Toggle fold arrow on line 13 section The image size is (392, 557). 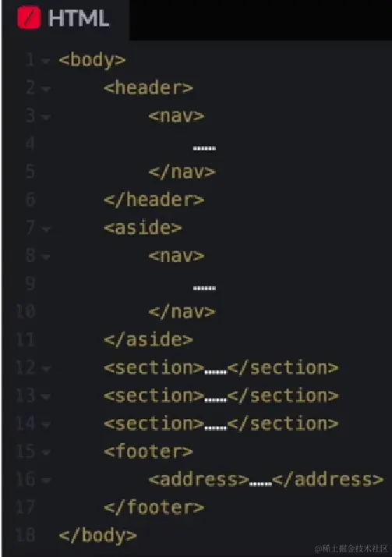coord(47,397)
